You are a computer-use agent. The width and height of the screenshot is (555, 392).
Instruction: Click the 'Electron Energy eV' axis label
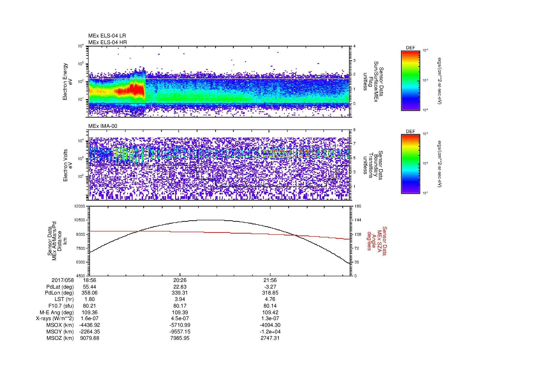point(67,82)
